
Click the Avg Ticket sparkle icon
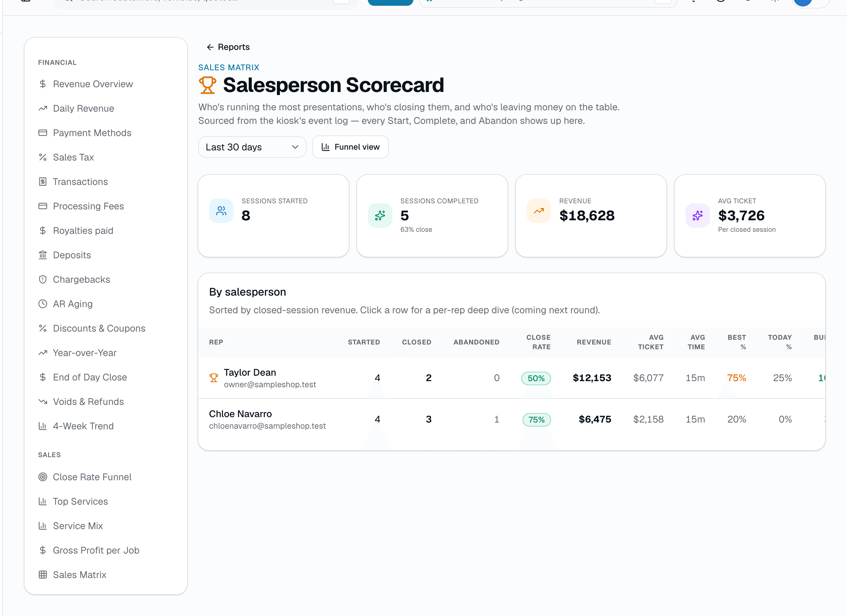697,216
